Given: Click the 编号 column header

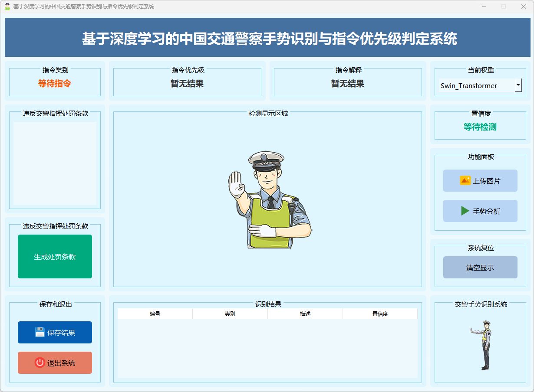Looking at the screenshot, I should pyautogui.click(x=155, y=314).
